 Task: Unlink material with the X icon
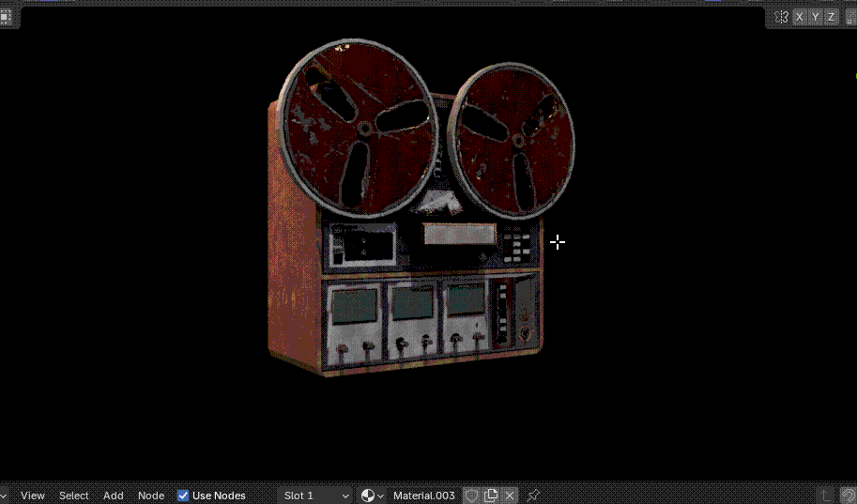[x=510, y=496]
